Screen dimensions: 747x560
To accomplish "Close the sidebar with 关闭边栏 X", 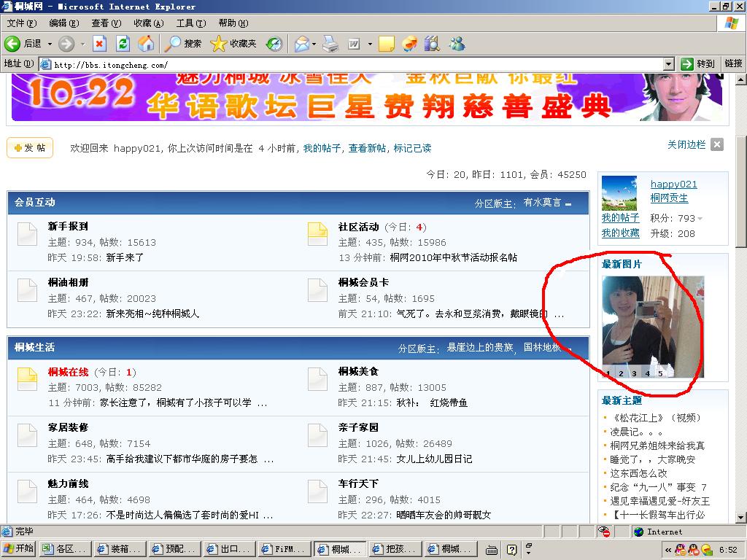I will tap(717, 144).
